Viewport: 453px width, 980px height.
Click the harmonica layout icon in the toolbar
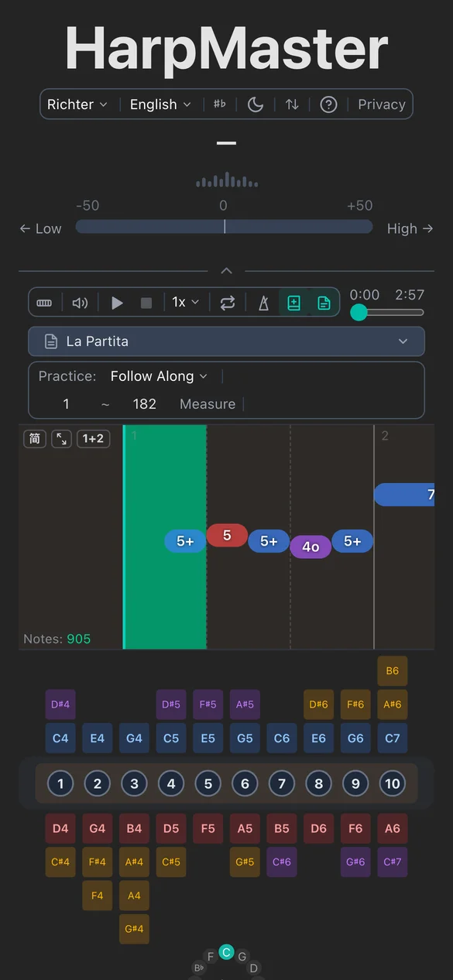coord(44,303)
